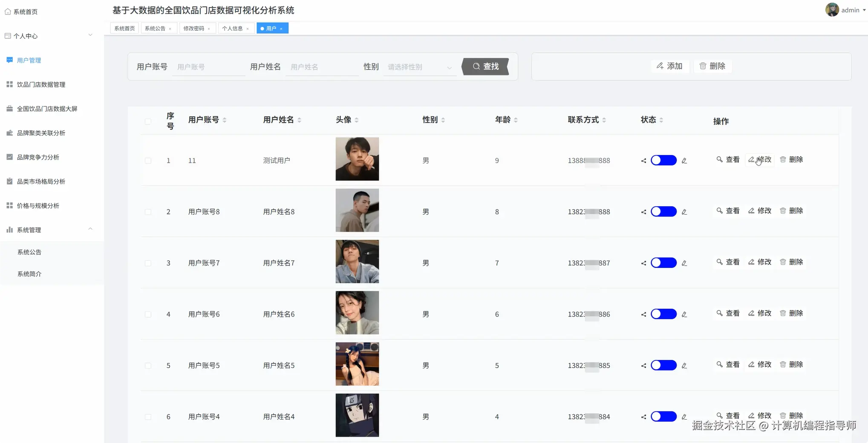This screenshot has height=443, width=868.
Task: Open the admin account dropdown arrow
Action: tap(864, 10)
